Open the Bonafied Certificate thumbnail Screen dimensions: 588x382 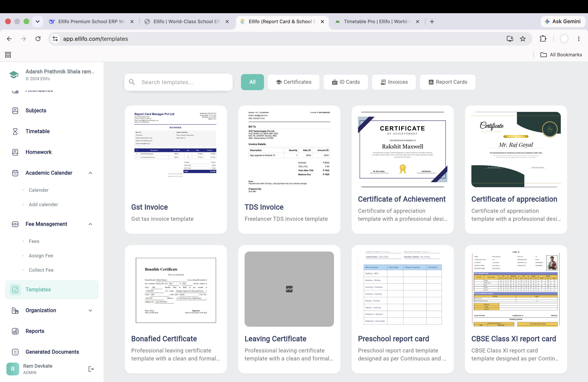(x=176, y=289)
